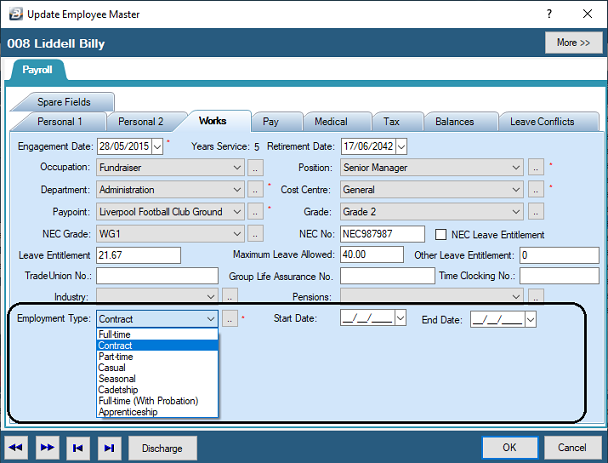This screenshot has height=463, width=608.
Task: Click the application logo in title bar
Action: click(x=16, y=14)
